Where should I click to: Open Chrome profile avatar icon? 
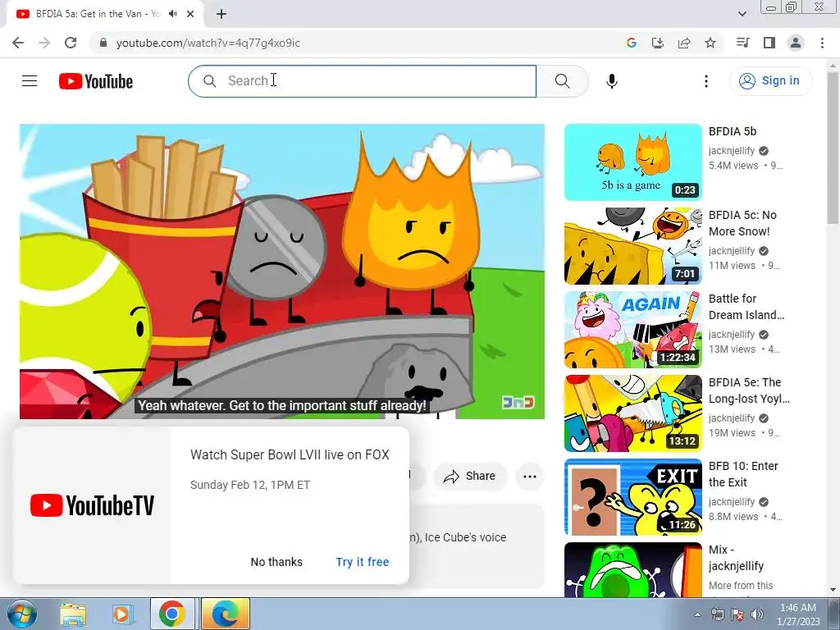pos(796,43)
